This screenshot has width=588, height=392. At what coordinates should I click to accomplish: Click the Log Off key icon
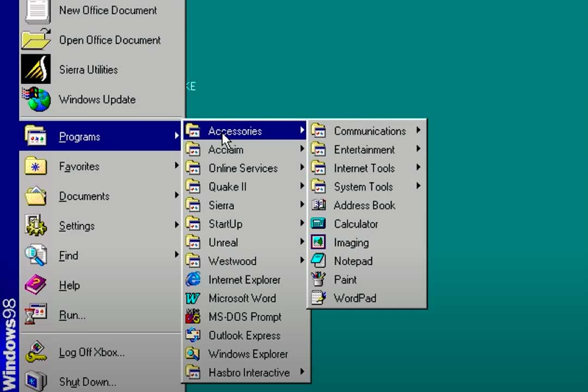click(x=35, y=352)
